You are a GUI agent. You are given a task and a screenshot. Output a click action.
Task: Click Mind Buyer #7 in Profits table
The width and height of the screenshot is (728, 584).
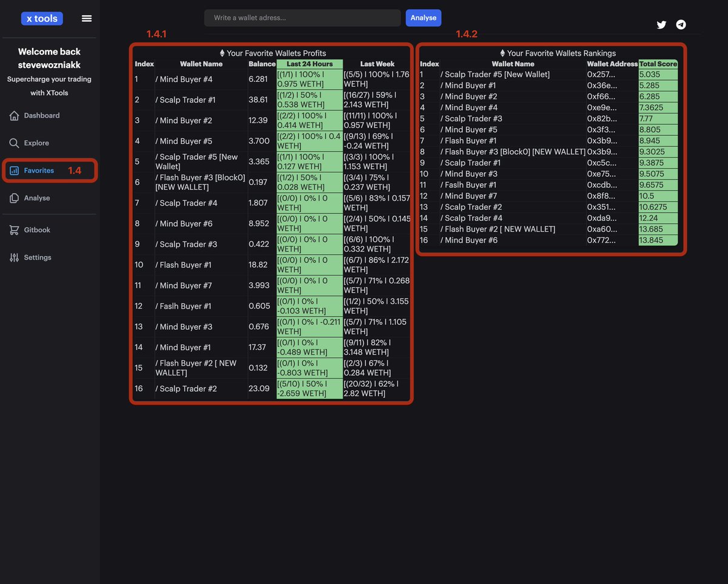(184, 286)
